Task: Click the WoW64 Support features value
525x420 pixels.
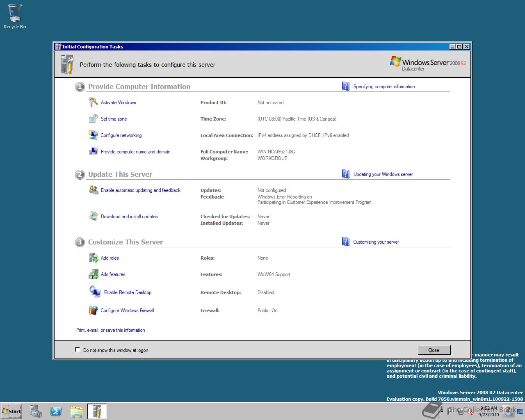Action: (274, 274)
